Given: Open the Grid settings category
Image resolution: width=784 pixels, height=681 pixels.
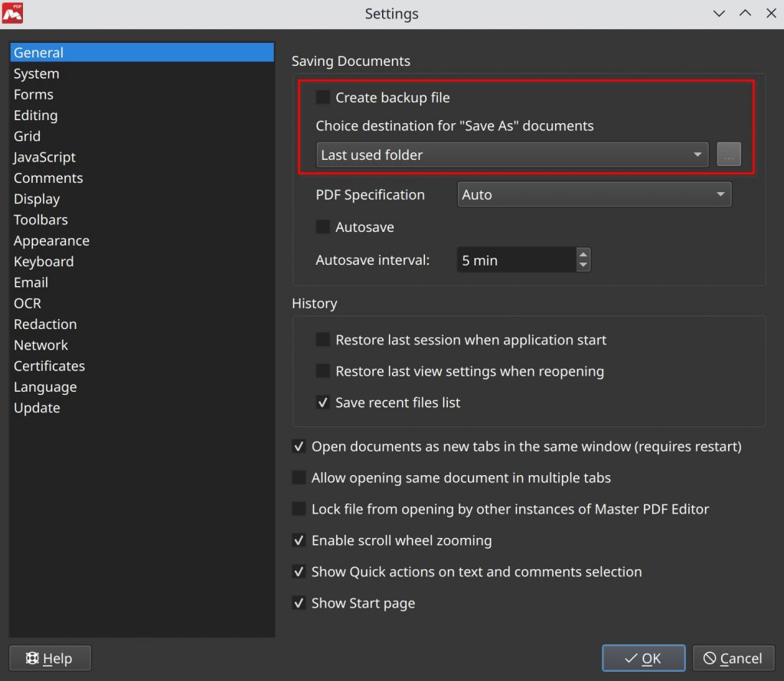Looking at the screenshot, I should pyautogui.click(x=142, y=136).
